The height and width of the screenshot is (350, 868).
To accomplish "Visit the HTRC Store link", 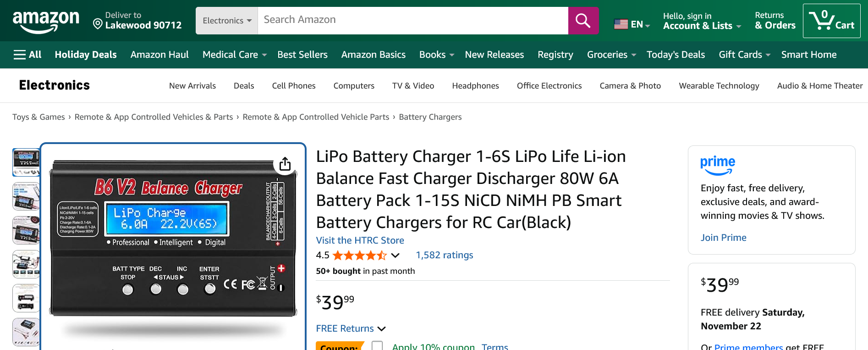I will click(359, 240).
